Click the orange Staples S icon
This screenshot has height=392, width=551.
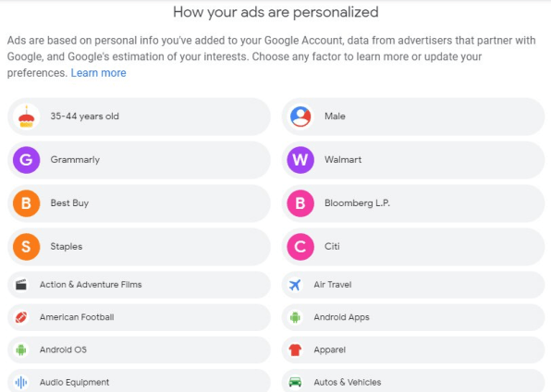27,247
